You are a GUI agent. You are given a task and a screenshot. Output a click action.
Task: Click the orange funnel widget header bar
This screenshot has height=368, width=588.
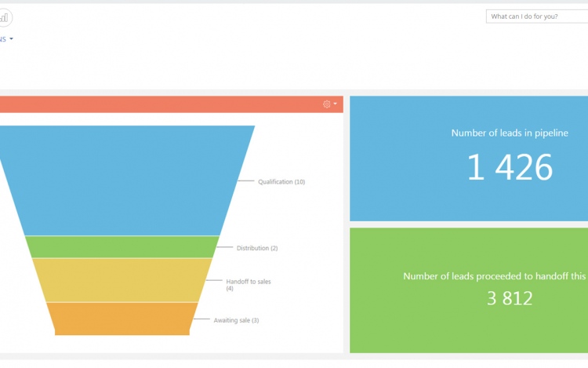(x=157, y=104)
